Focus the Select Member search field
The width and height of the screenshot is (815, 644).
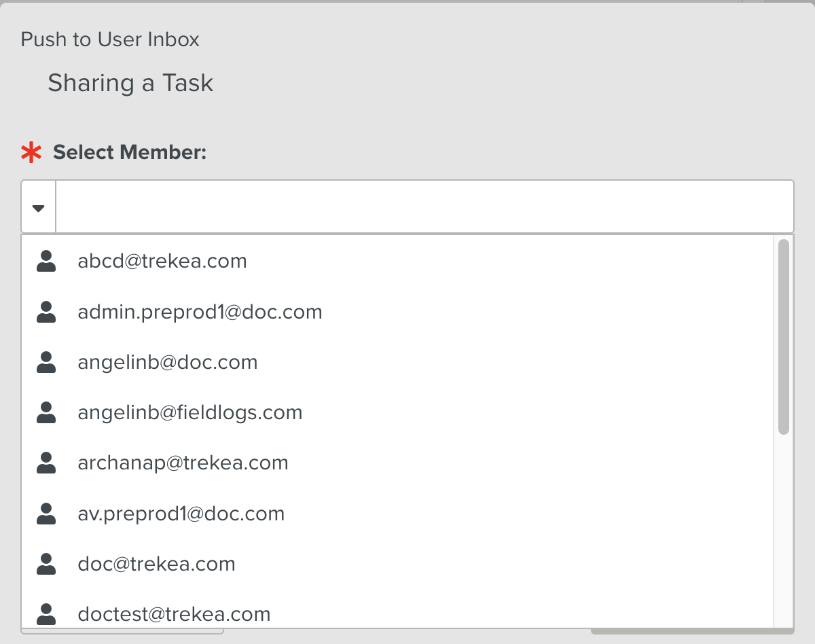(x=424, y=207)
